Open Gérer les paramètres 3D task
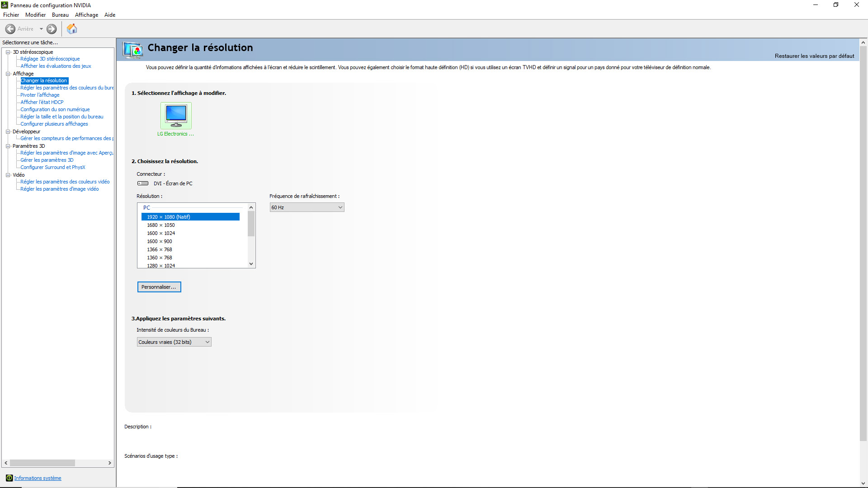868x488 pixels. coord(47,160)
